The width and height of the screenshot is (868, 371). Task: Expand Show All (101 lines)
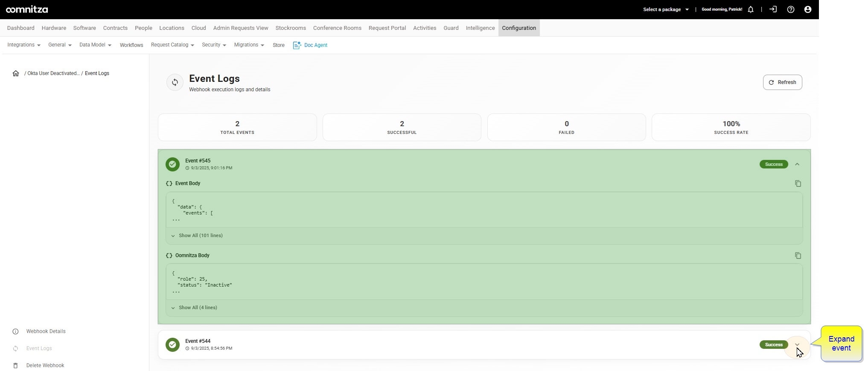click(197, 235)
